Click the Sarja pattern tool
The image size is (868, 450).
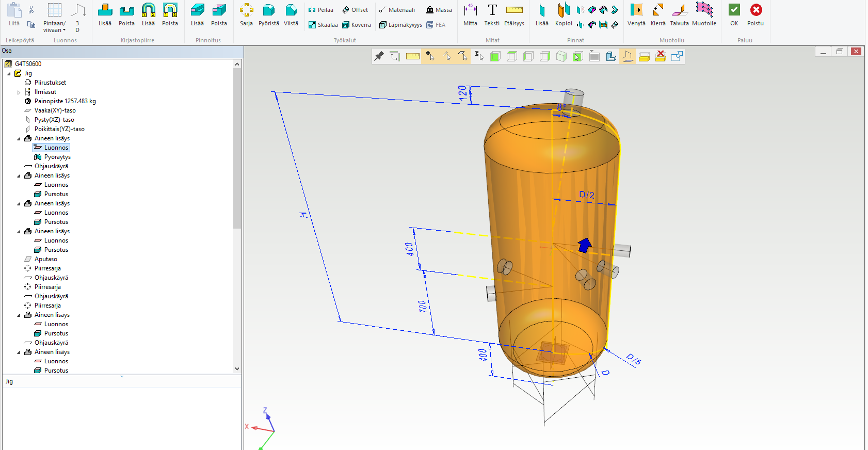click(246, 14)
